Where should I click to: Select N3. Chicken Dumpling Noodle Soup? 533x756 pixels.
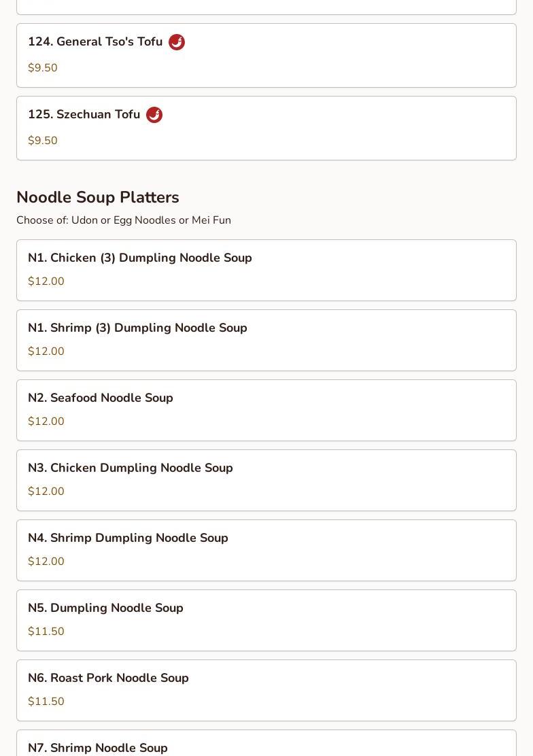pyautogui.click(x=131, y=468)
